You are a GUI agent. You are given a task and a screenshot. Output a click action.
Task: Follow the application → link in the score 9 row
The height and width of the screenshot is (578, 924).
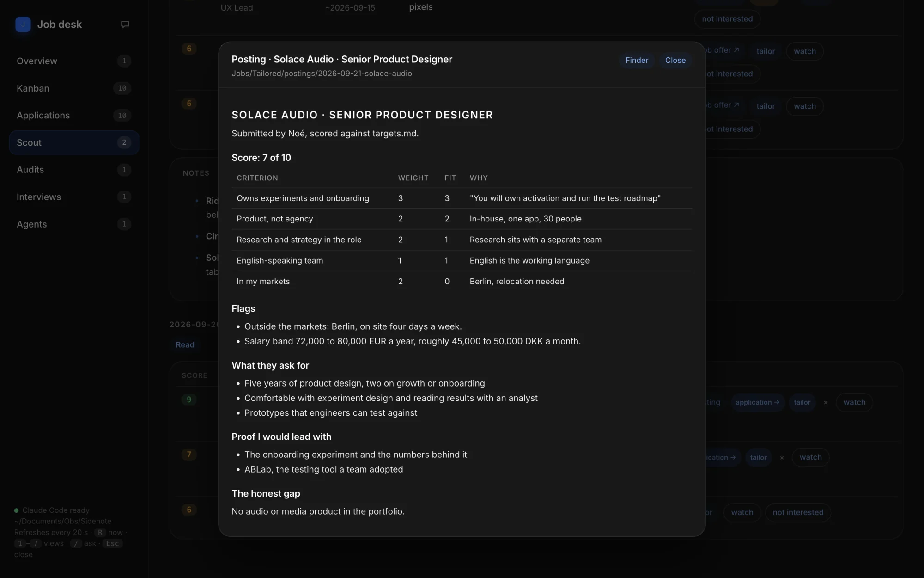[x=757, y=402]
